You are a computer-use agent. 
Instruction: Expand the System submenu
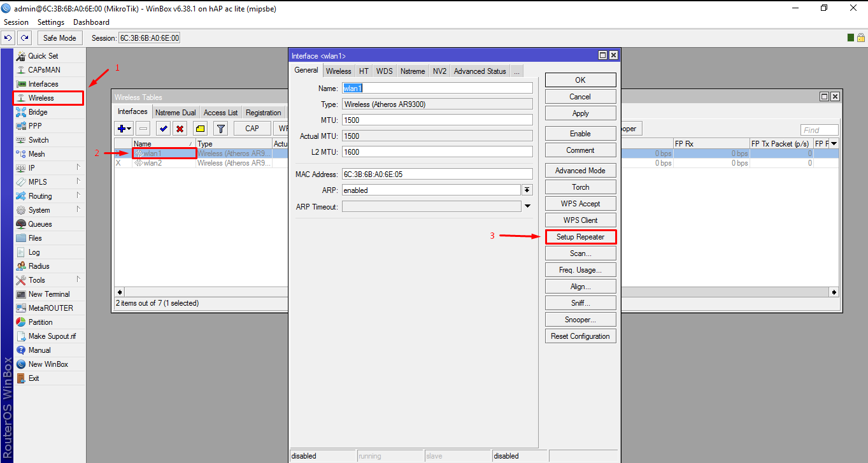79,210
